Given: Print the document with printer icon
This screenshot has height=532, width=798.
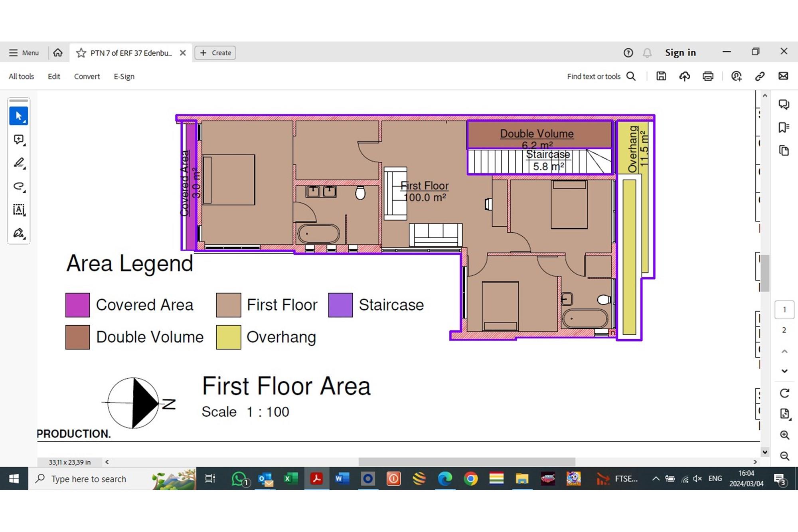Looking at the screenshot, I should tap(708, 76).
